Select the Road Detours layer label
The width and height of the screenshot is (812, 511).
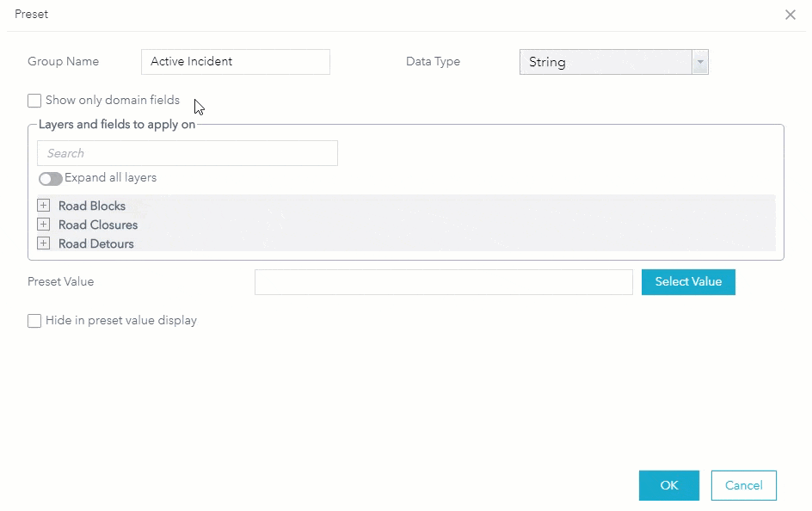[96, 243]
